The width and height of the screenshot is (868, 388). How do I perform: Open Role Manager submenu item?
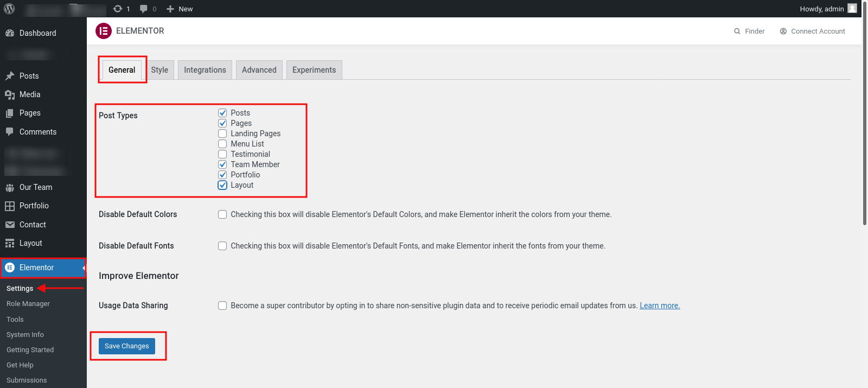pyautogui.click(x=28, y=304)
